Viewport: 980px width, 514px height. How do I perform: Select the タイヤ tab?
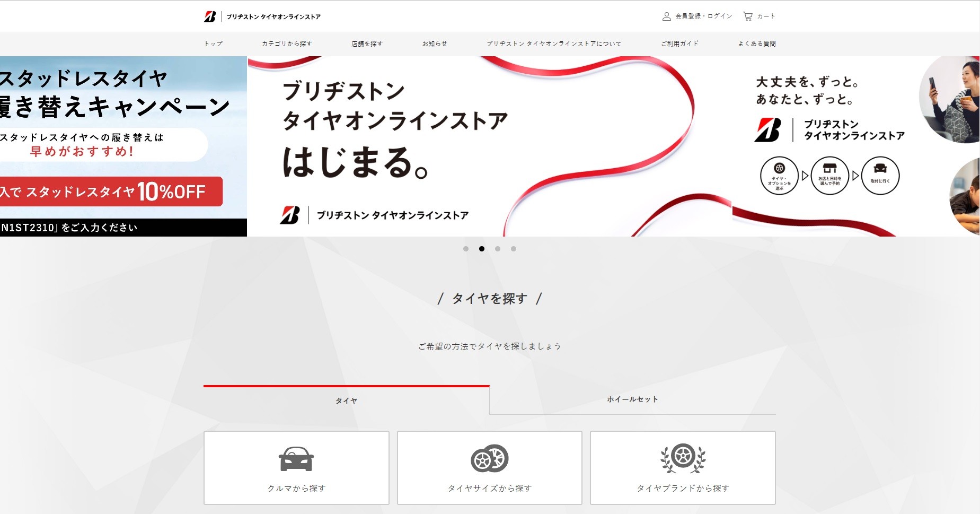(346, 400)
